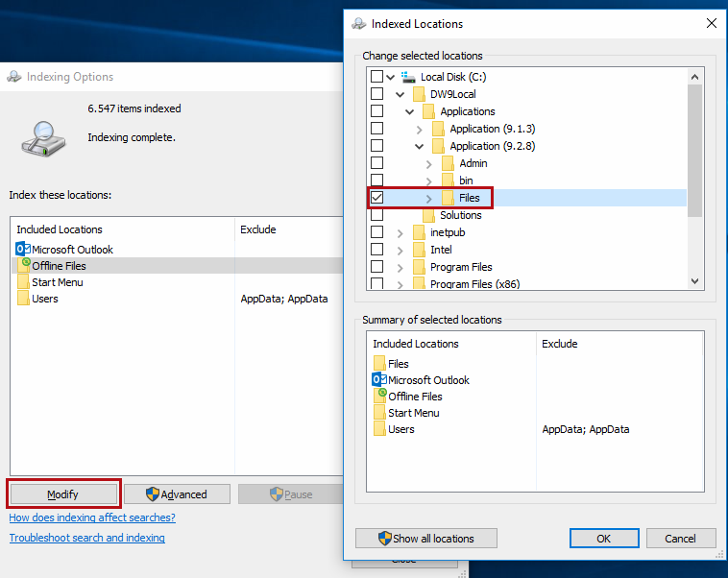This screenshot has width=728, height=578.
Task: Click the Show all locations button
Action: (425, 538)
